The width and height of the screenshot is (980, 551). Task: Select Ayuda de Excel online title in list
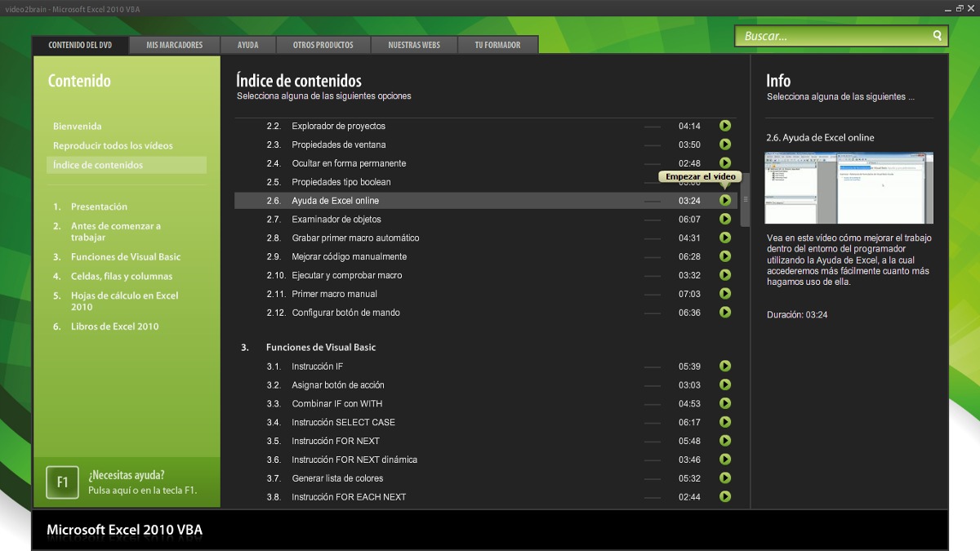pyautogui.click(x=335, y=200)
